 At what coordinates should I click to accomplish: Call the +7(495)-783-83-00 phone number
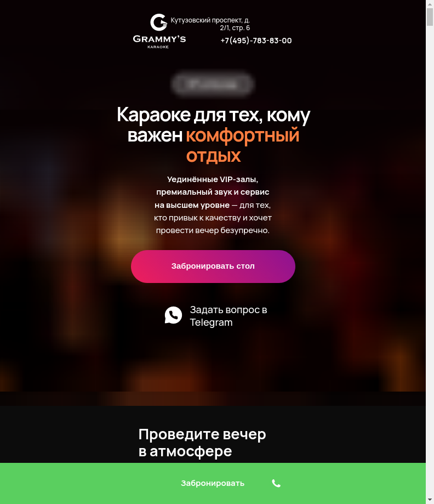click(256, 41)
